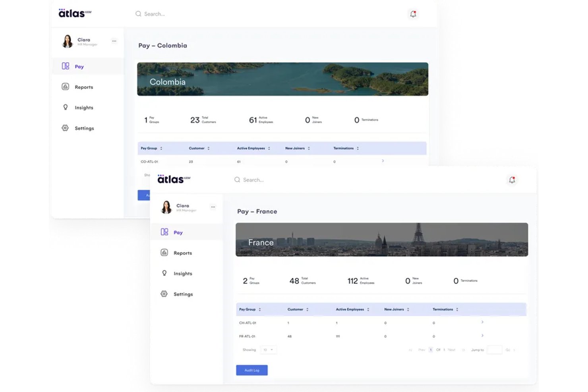This screenshot has width=588, height=392.
Task: Expand the CH-ATL-01 row chevron
Action: coord(482,322)
